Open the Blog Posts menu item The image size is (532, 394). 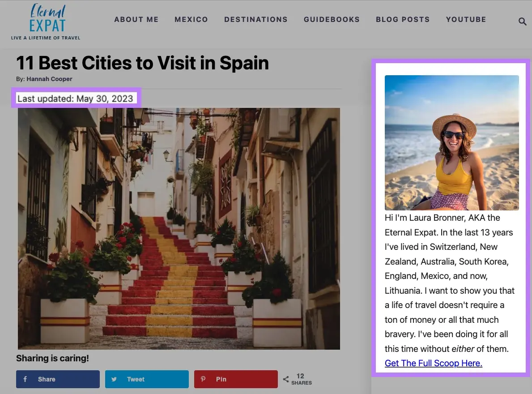[402, 19]
